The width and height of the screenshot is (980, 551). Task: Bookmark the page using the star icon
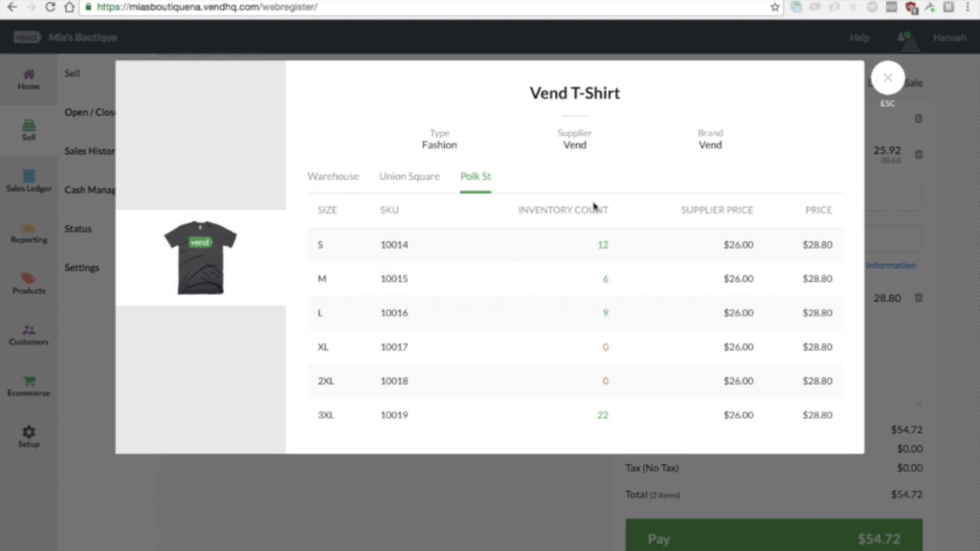click(775, 7)
